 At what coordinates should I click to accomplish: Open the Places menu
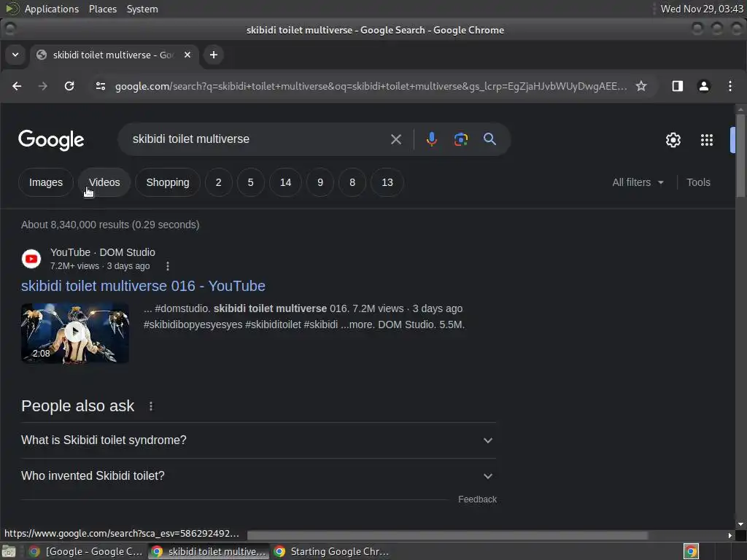[102, 9]
